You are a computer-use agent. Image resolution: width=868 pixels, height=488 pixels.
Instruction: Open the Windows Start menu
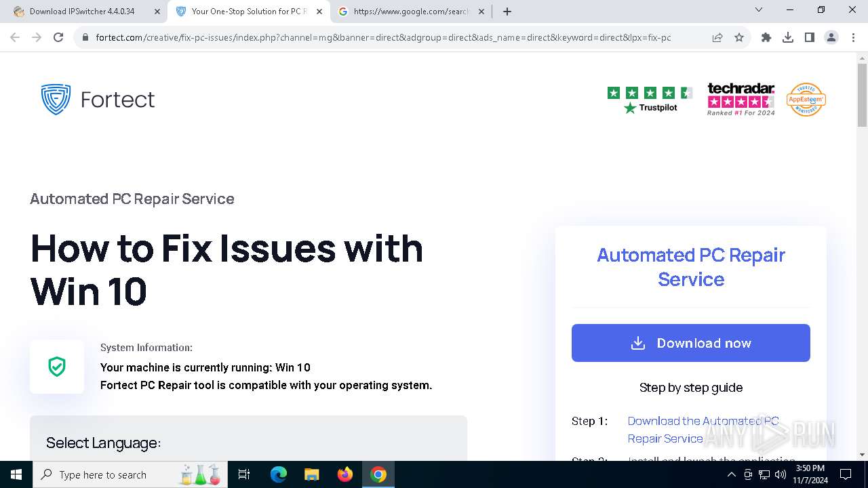click(16, 474)
